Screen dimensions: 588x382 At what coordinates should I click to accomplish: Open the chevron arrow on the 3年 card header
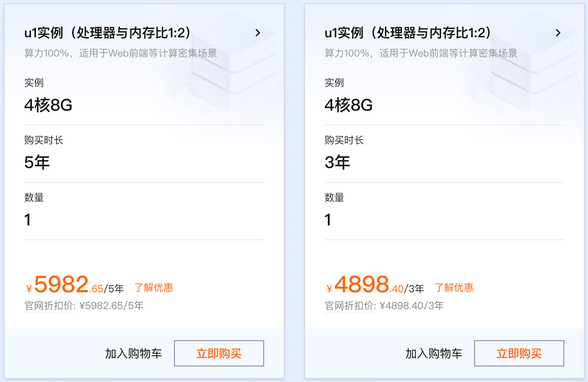558,33
